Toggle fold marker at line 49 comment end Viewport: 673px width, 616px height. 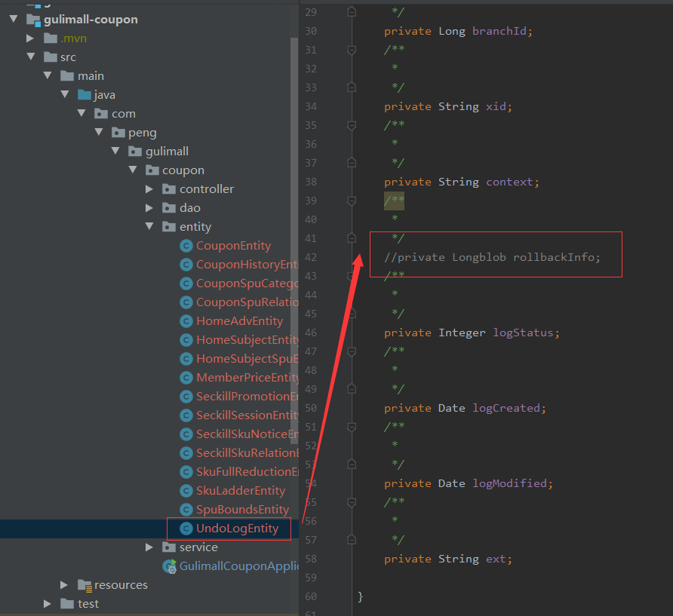tap(352, 389)
